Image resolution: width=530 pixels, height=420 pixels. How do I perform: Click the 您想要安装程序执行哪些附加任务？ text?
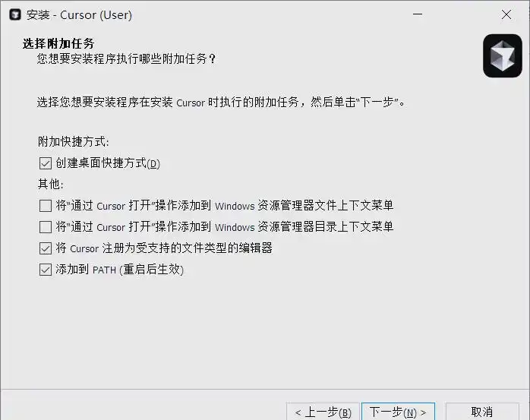tap(126, 58)
